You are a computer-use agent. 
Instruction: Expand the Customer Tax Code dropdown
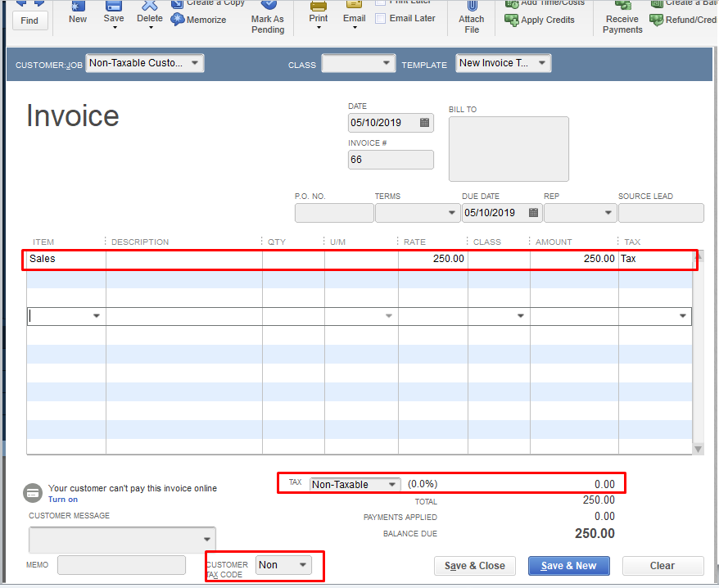point(302,565)
